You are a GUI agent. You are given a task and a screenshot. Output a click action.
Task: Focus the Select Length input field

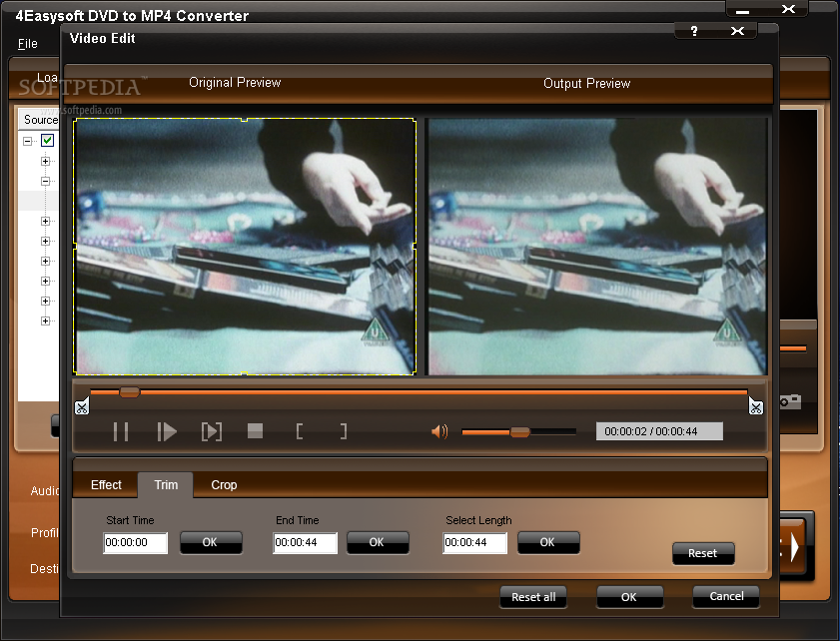474,543
